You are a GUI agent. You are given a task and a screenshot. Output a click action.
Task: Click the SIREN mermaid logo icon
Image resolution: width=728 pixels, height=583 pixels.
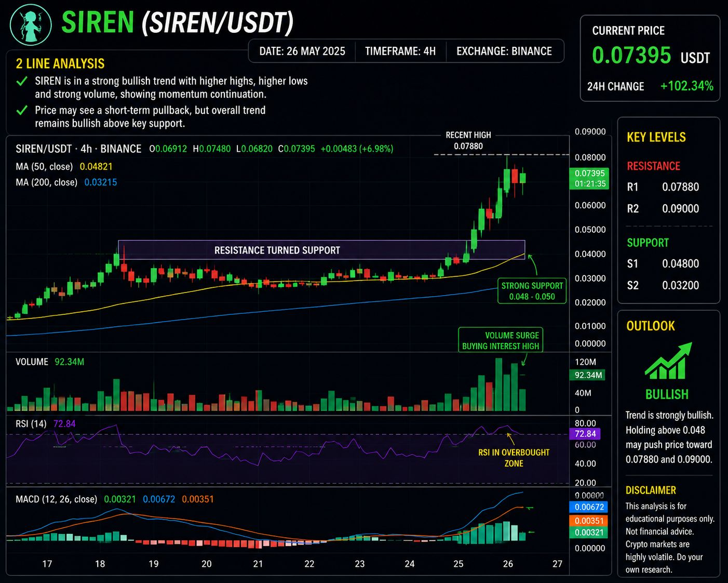click(x=31, y=24)
